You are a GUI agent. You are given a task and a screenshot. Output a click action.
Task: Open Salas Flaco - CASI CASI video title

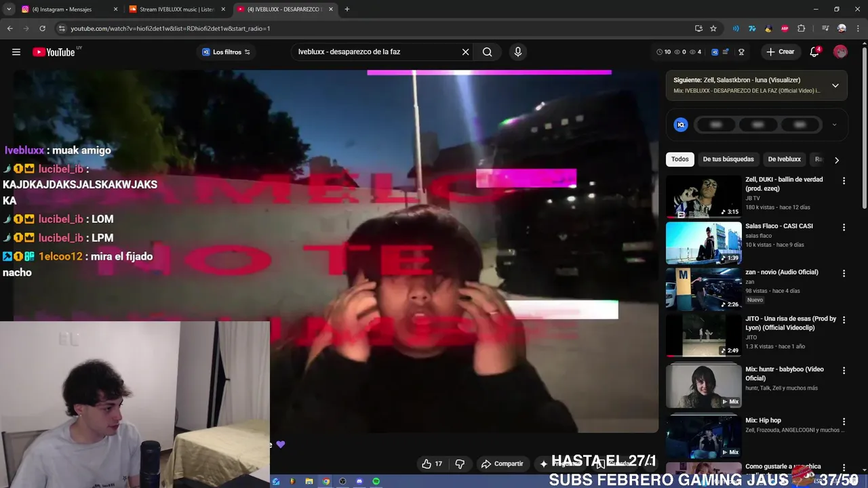click(778, 226)
